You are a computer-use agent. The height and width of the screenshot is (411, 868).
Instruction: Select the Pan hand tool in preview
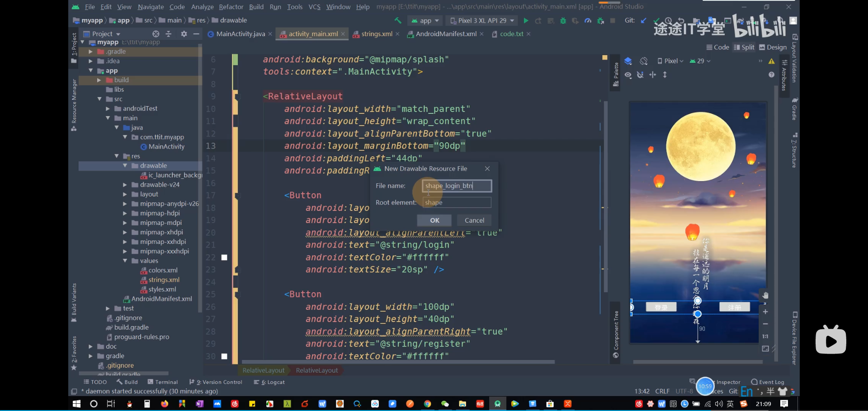(x=765, y=295)
